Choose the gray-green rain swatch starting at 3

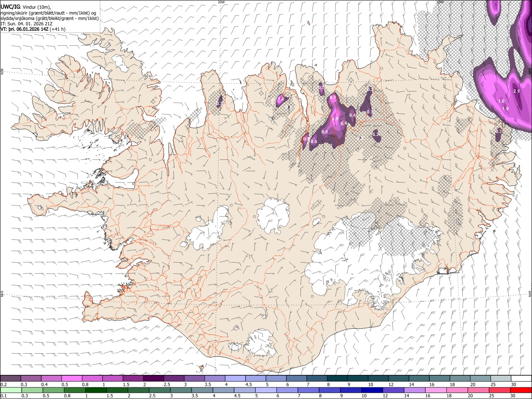[181, 390]
